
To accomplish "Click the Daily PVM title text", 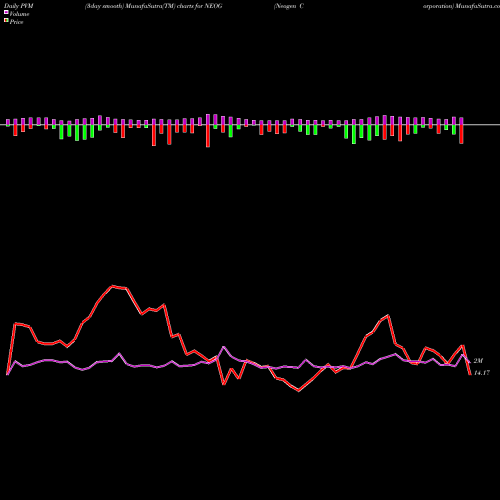I will pyautogui.click(x=19, y=6).
